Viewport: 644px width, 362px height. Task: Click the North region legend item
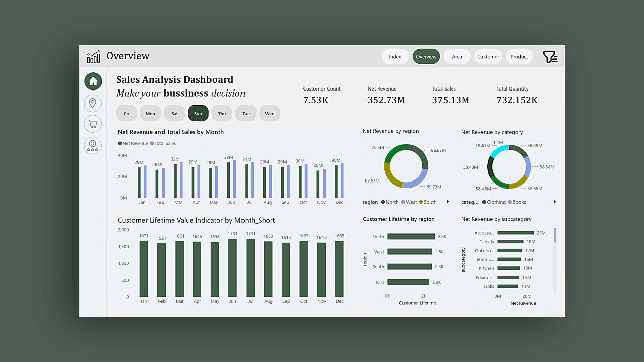[390, 202]
